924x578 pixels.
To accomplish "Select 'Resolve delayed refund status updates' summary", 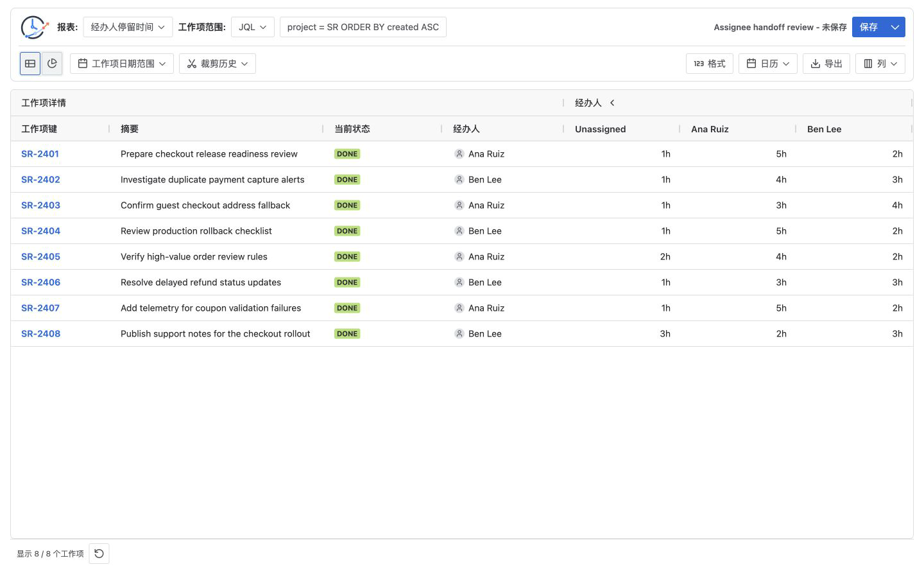I will point(201,283).
